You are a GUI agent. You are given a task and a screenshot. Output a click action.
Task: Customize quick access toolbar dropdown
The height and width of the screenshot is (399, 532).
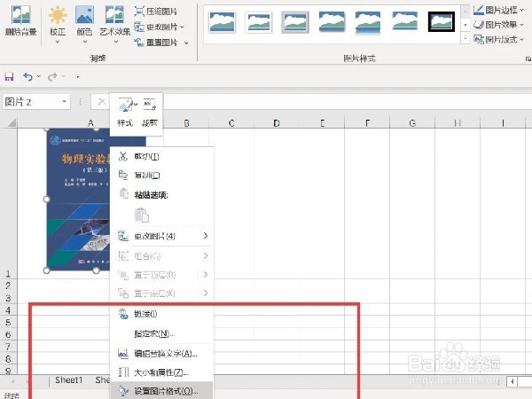coord(78,77)
